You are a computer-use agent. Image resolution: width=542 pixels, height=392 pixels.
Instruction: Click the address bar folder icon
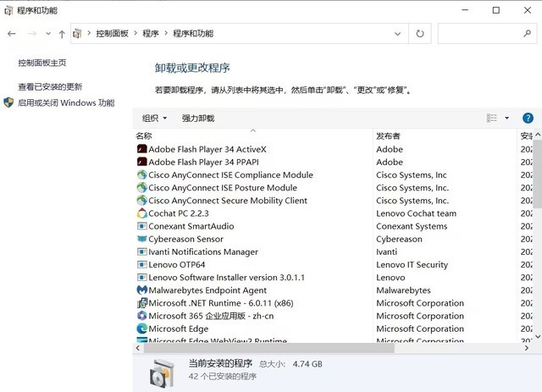click(x=77, y=34)
